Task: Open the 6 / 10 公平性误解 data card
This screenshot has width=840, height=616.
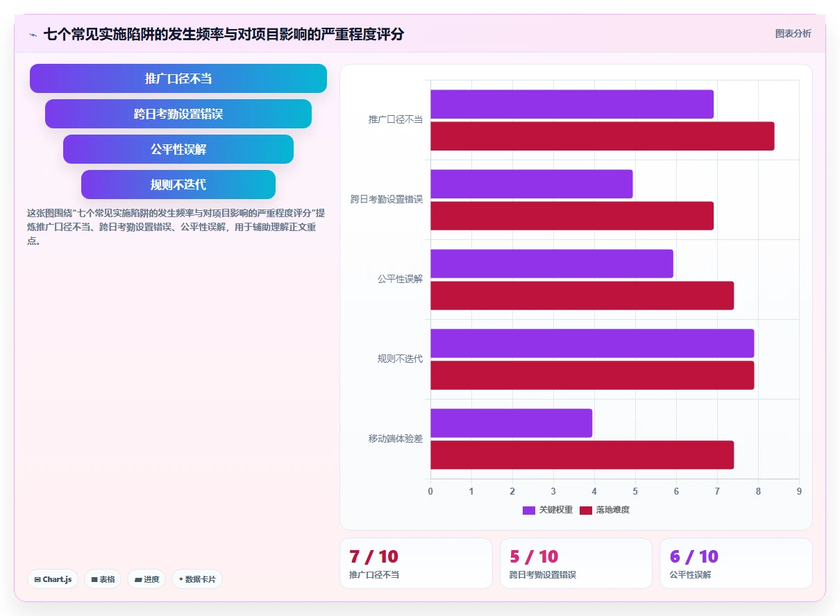Action: (736, 563)
